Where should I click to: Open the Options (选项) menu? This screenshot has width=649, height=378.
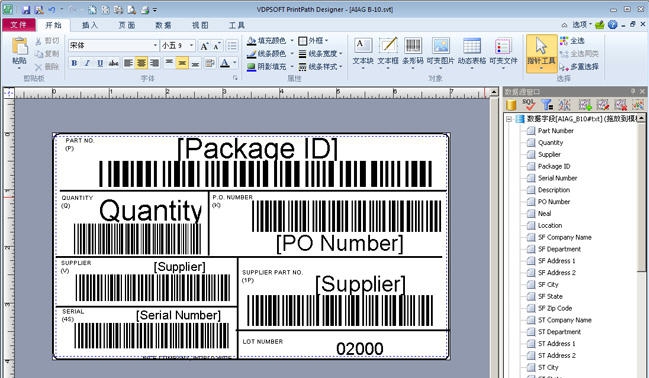coord(582,25)
